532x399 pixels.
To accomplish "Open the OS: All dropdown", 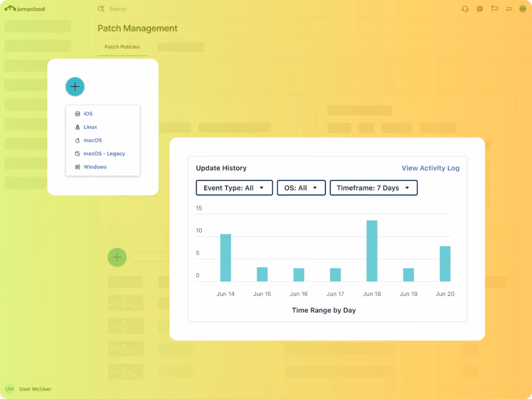I will click(x=301, y=188).
